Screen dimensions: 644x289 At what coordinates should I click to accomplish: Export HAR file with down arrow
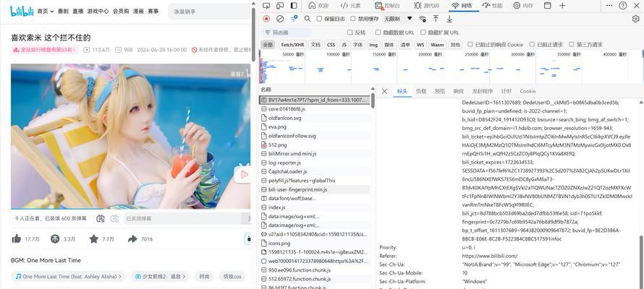click(x=449, y=19)
